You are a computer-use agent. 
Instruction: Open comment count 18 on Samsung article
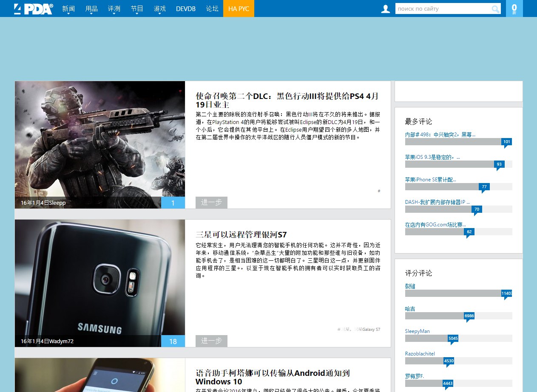173,341
